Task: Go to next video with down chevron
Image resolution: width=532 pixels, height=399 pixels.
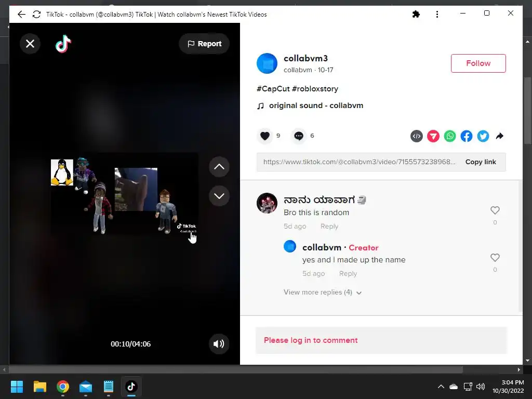Action: coord(219,196)
